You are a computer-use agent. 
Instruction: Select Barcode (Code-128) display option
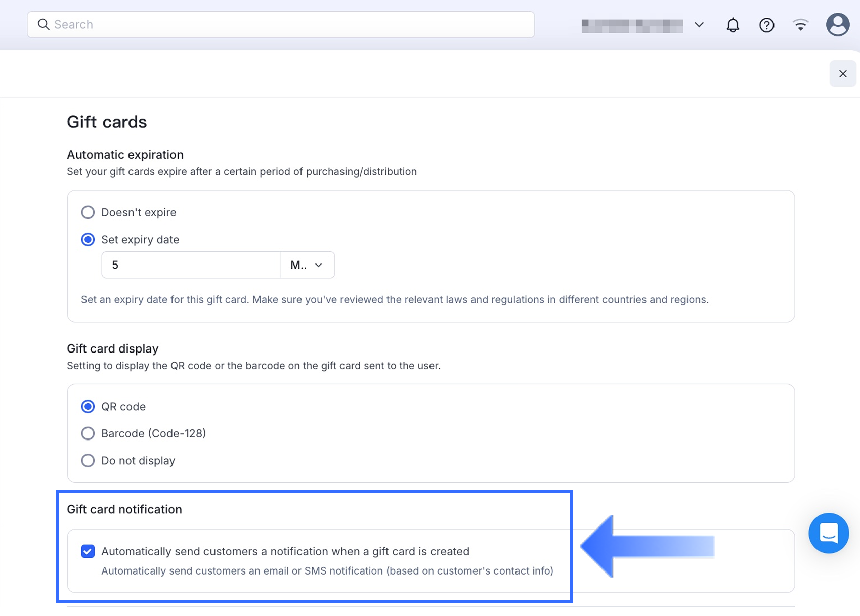coord(88,433)
